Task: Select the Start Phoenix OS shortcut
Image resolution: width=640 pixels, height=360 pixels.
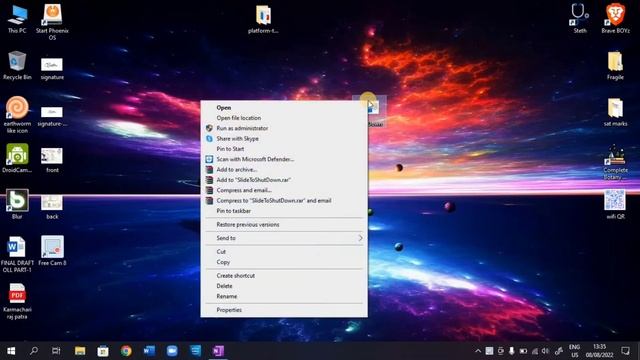Action: [x=52, y=22]
